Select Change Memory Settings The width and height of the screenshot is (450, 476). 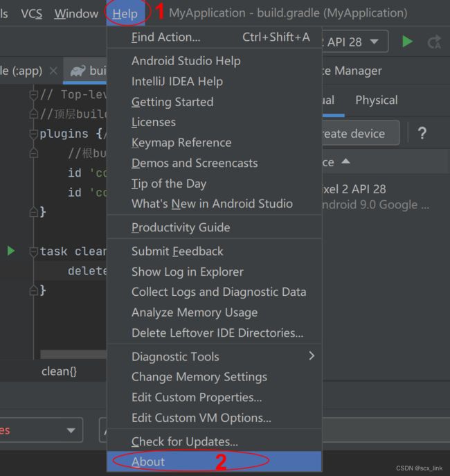click(x=215, y=377)
